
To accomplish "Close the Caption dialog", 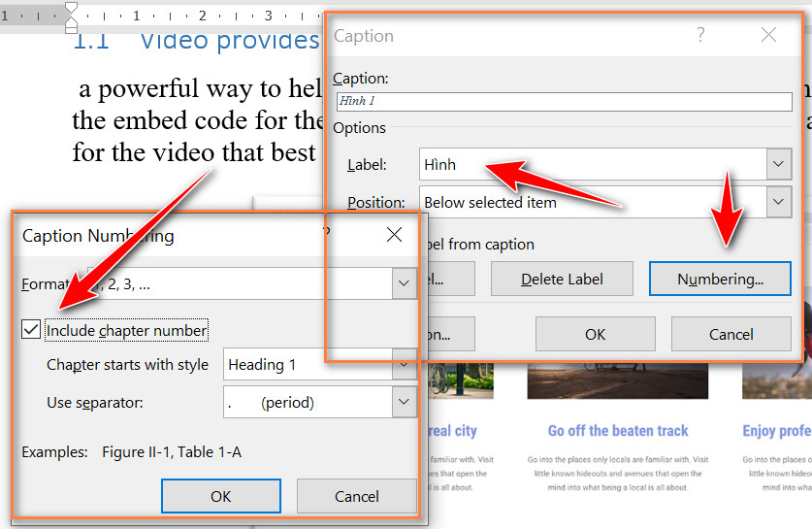I will [x=768, y=35].
